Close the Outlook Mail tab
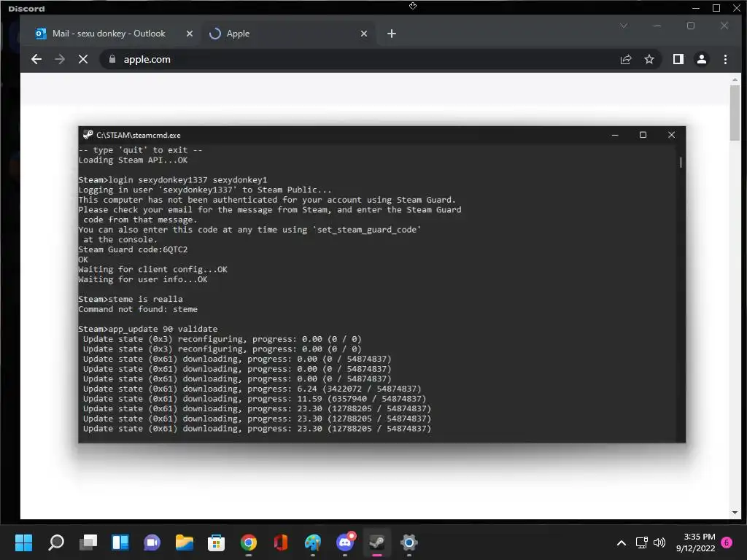747x560 pixels. 189,34
